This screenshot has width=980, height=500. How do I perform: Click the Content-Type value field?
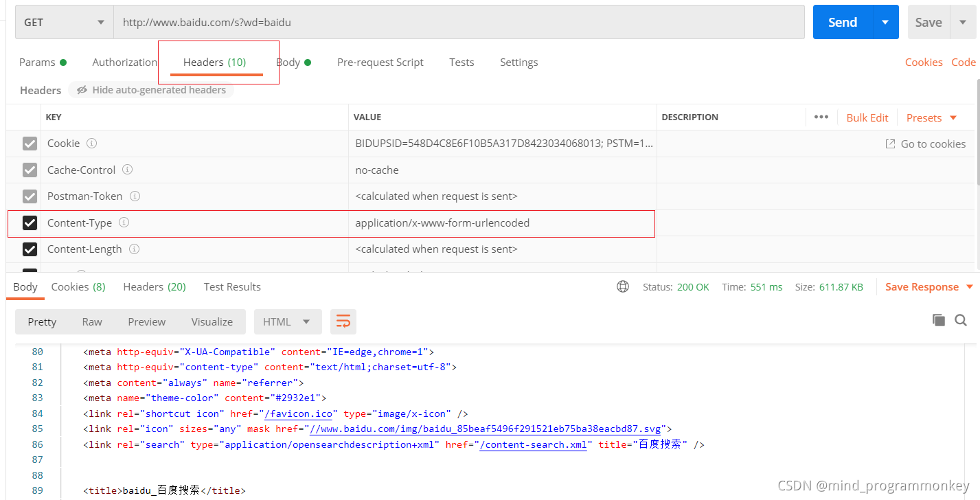click(503, 223)
